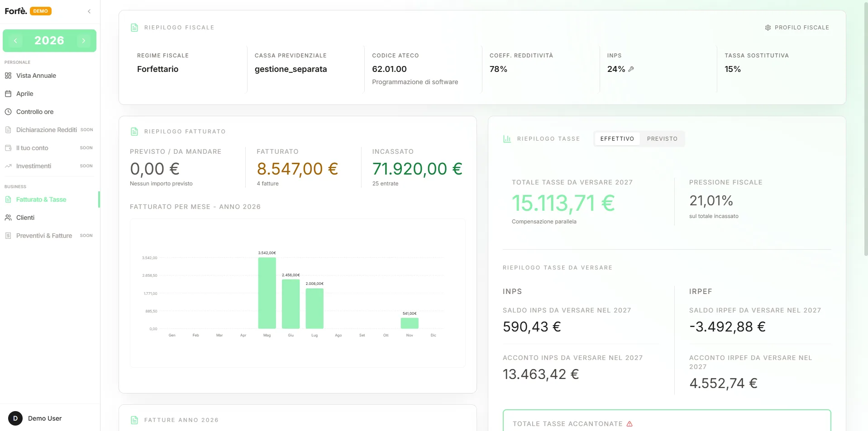Viewport: 868px width, 431px height.
Task: Click warning icon beside Totale Tasse Accantonate
Action: 630,424
